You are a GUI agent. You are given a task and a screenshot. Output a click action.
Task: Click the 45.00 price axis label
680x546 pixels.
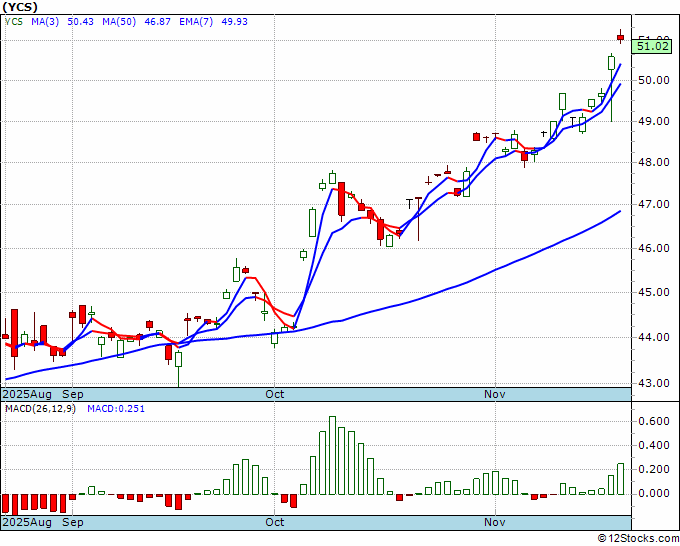[x=654, y=292]
